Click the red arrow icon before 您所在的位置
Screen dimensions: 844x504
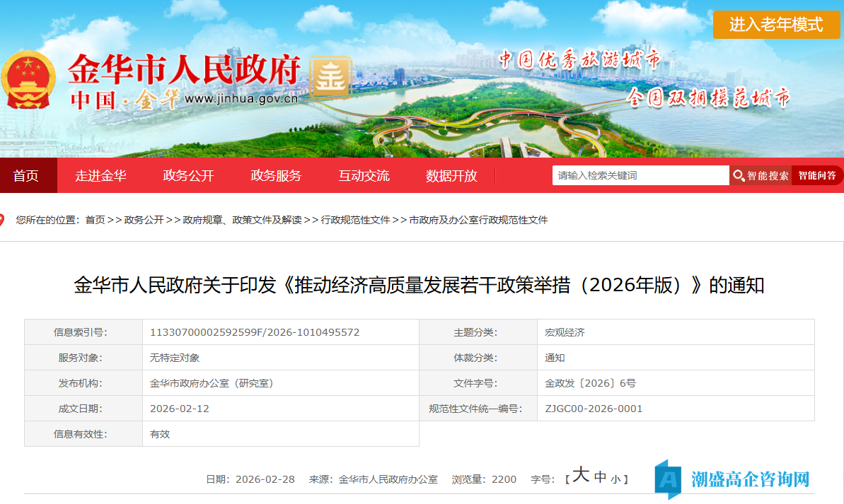coord(6,219)
